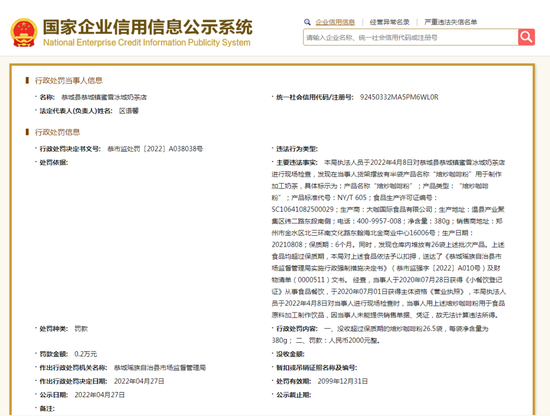550x416 pixels.
Task: Click the 公示日期 label
Action: (54, 395)
